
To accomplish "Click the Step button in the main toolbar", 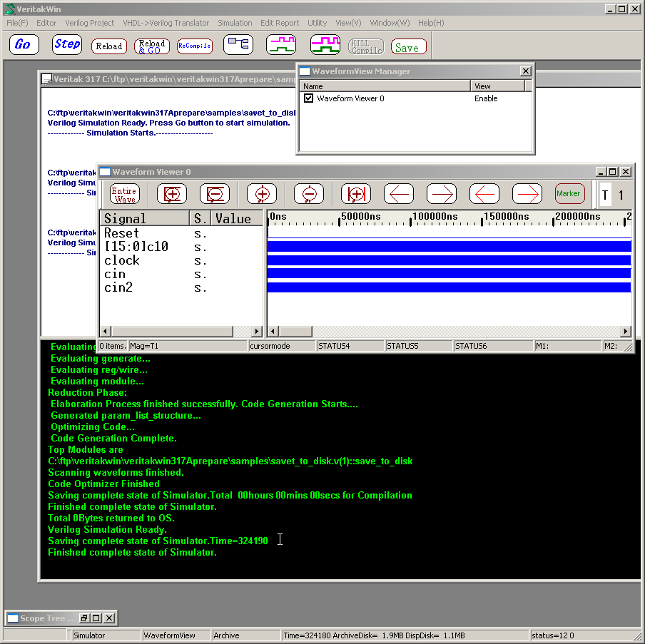I will click(x=67, y=45).
